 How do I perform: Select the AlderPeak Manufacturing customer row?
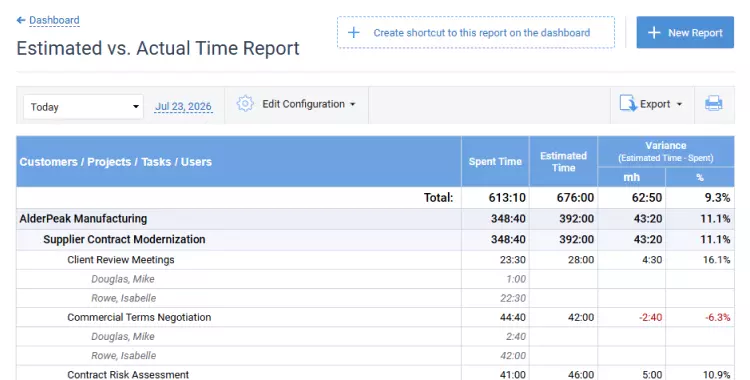tap(375, 219)
